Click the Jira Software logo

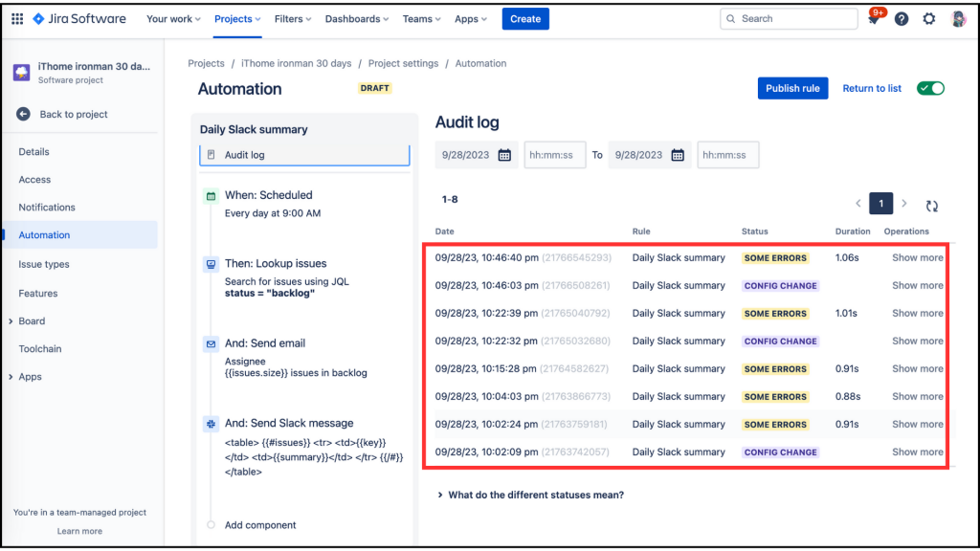(79, 19)
